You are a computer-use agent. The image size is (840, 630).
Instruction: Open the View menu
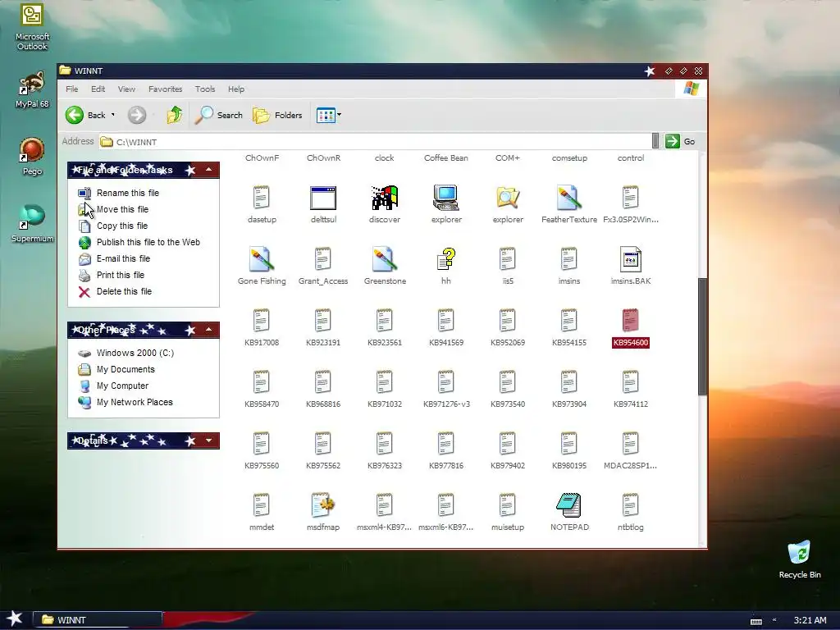(126, 89)
